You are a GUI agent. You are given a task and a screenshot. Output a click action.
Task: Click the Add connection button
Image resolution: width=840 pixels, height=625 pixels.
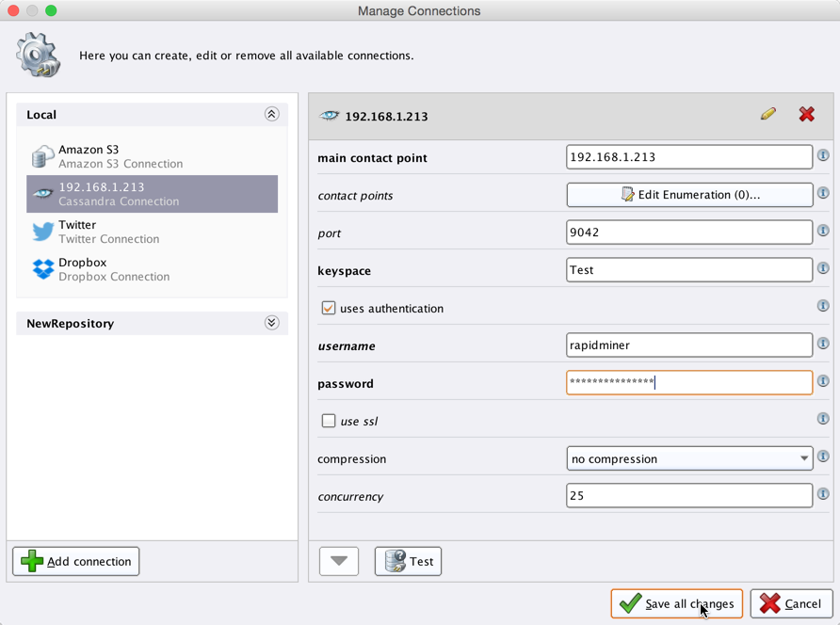76,561
